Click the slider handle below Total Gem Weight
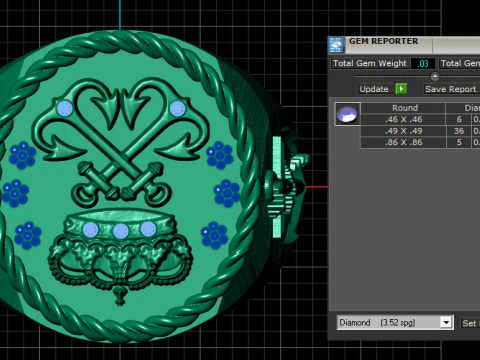This screenshot has height=360, width=480. coord(435,76)
